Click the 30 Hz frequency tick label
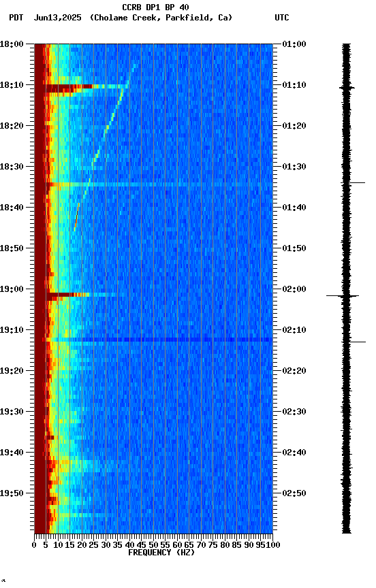Screen dimensions: 376x588 (106, 545)
